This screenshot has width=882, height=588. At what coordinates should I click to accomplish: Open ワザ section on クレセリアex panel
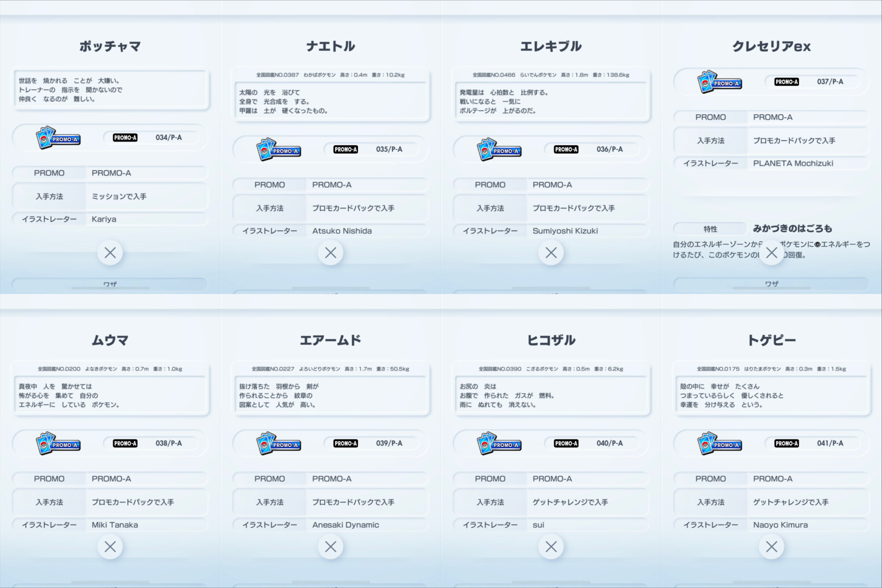point(772,284)
